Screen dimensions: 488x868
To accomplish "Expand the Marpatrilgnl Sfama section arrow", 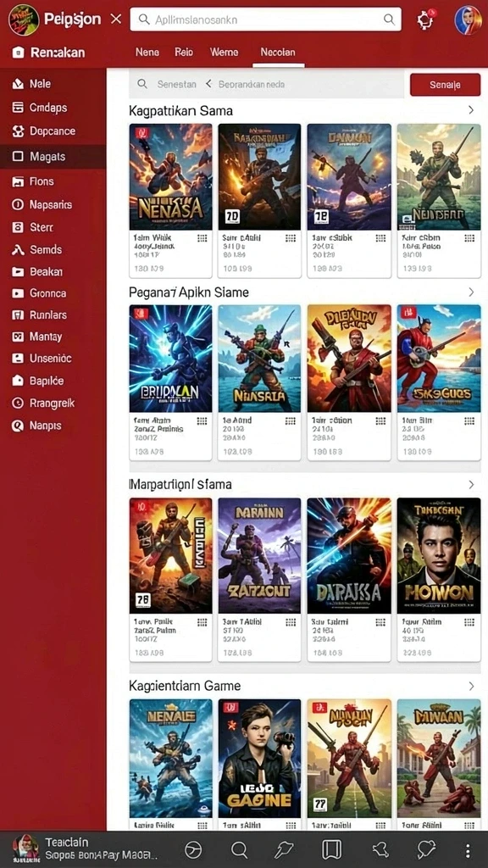I will tap(471, 484).
